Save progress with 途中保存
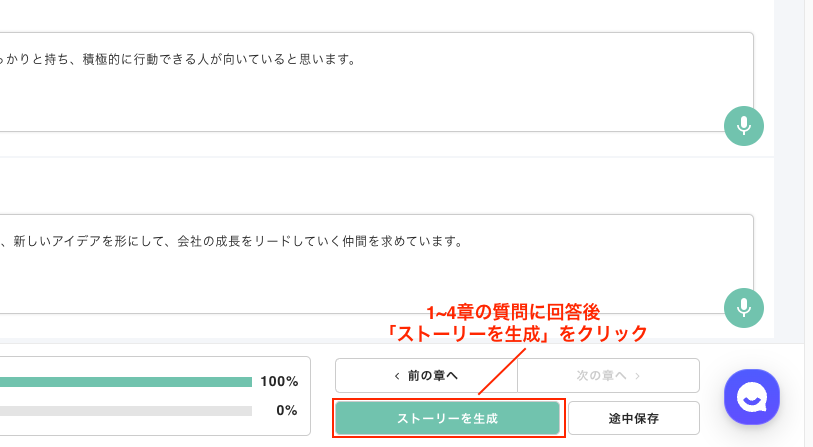Screen dimensions: 813x447 pyautogui.click(x=633, y=417)
